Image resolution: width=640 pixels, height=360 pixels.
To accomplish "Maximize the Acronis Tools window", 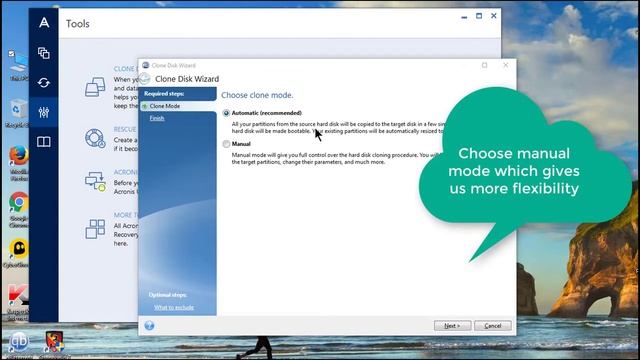I will pyautogui.click(x=479, y=16).
